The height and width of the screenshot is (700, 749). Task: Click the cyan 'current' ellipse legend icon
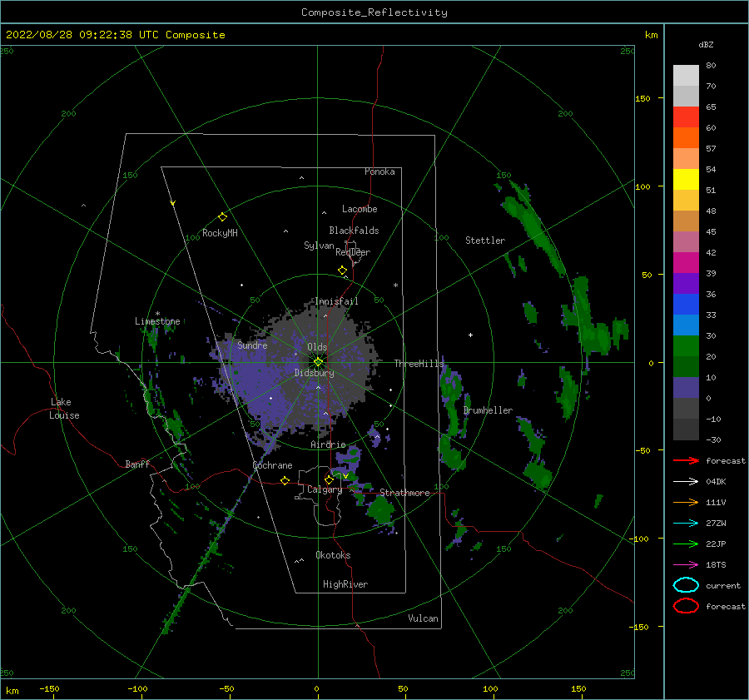click(686, 585)
